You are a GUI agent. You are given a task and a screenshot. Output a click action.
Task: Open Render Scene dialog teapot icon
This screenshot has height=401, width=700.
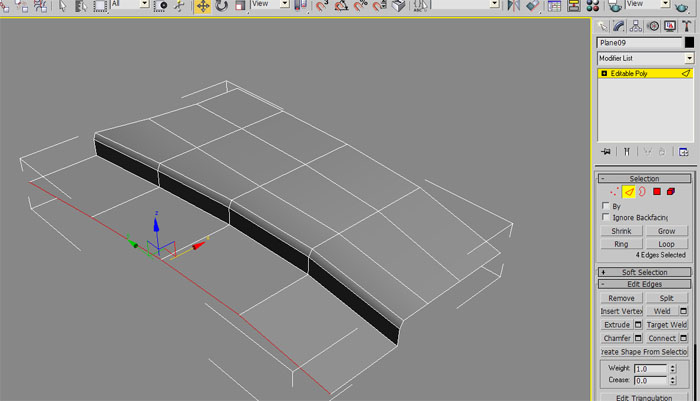tap(615, 6)
